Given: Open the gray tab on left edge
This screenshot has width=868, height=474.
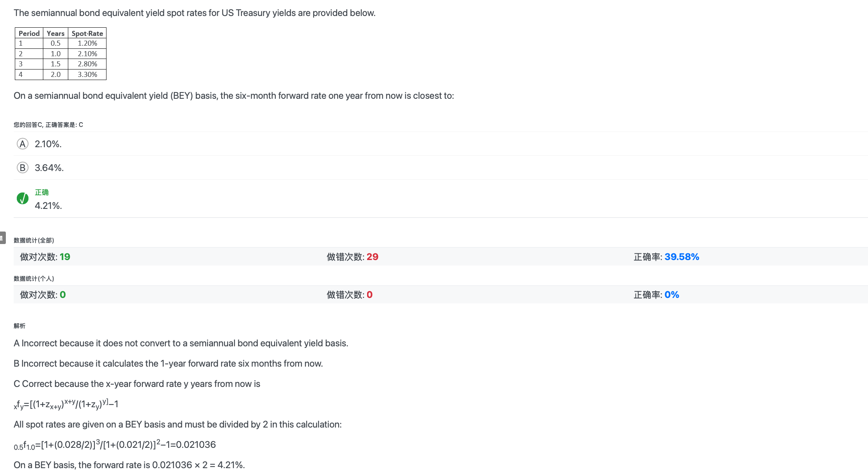Looking at the screenshot, I should pos(2,238).
